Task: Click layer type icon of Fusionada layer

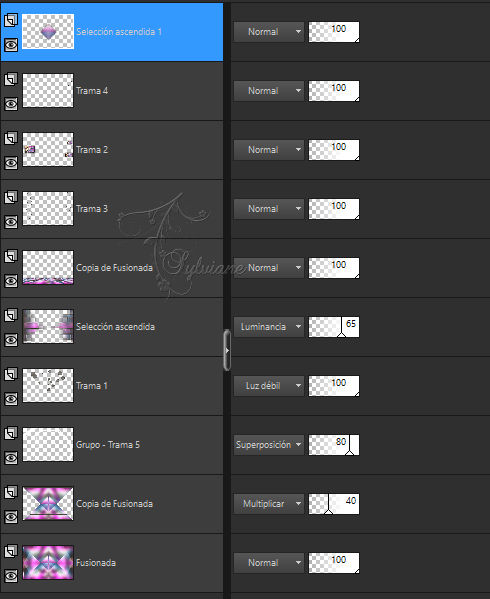Action: [11, 551]
